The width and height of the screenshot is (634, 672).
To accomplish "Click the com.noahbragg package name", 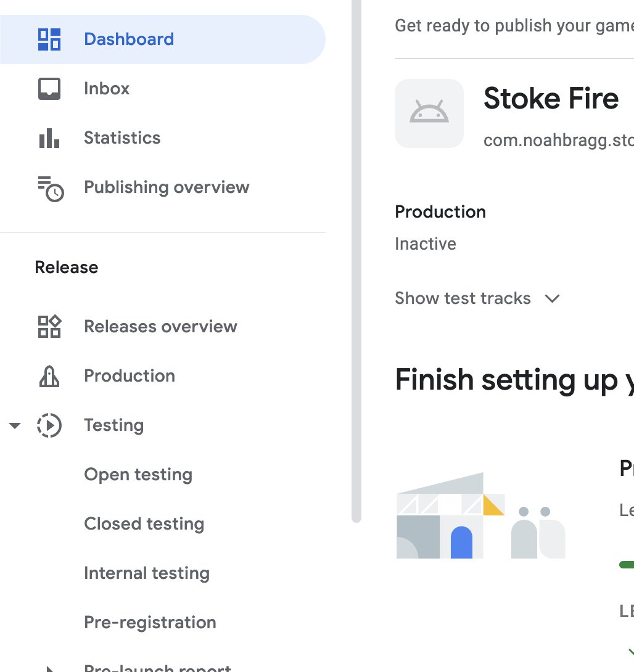I will pos(559,141).
